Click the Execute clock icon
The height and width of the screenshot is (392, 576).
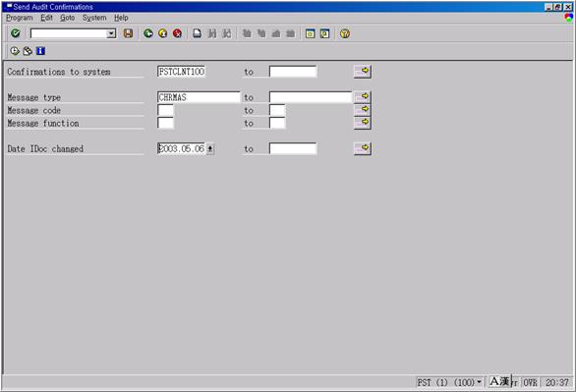[x=15, y=51]
